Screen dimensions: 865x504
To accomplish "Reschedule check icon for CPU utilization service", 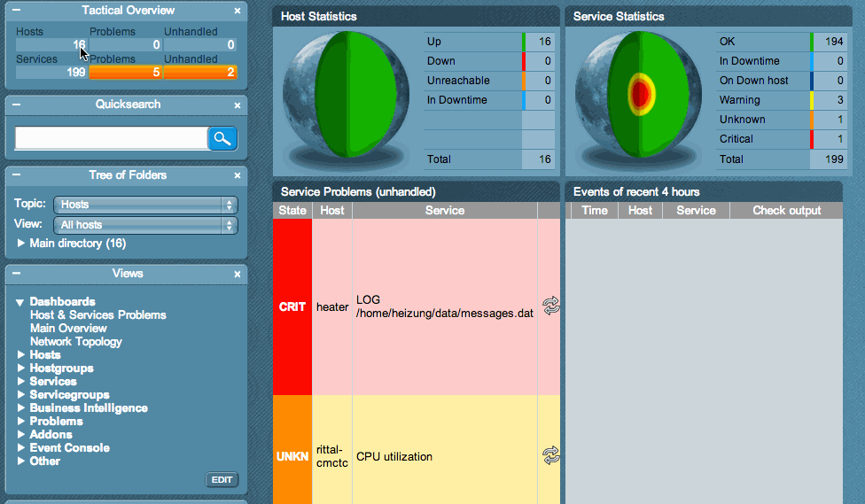I will point(550,455).
